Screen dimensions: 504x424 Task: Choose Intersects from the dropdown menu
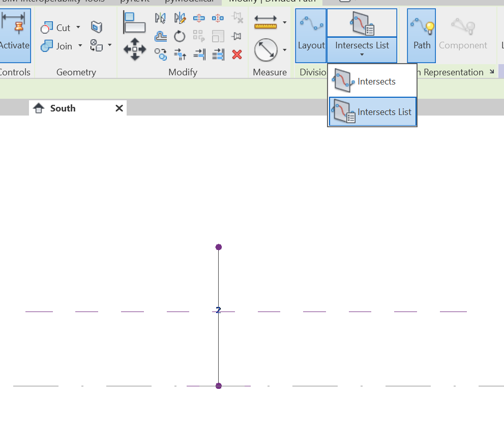(x=372, y=81)
